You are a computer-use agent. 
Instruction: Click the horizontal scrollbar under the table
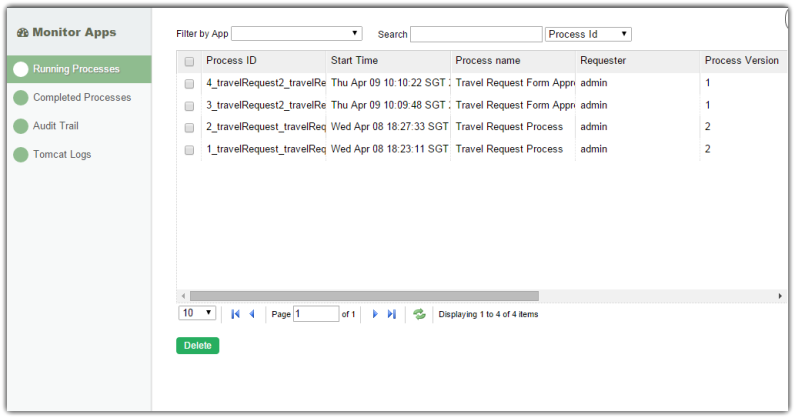click(364, 296)
